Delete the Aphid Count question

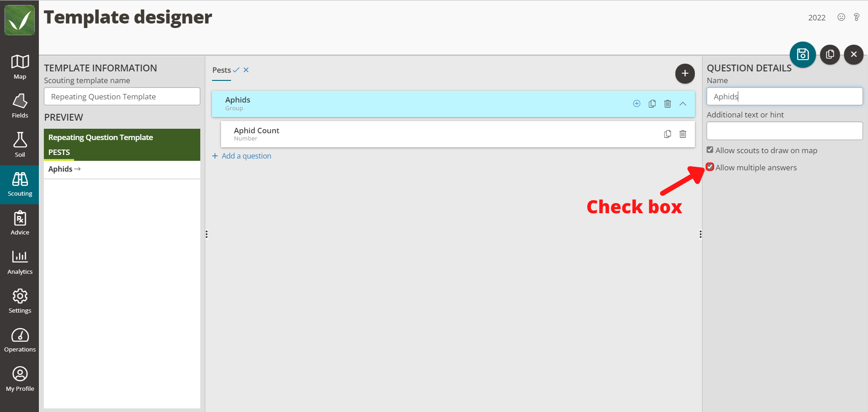click(x=683, y=134)
